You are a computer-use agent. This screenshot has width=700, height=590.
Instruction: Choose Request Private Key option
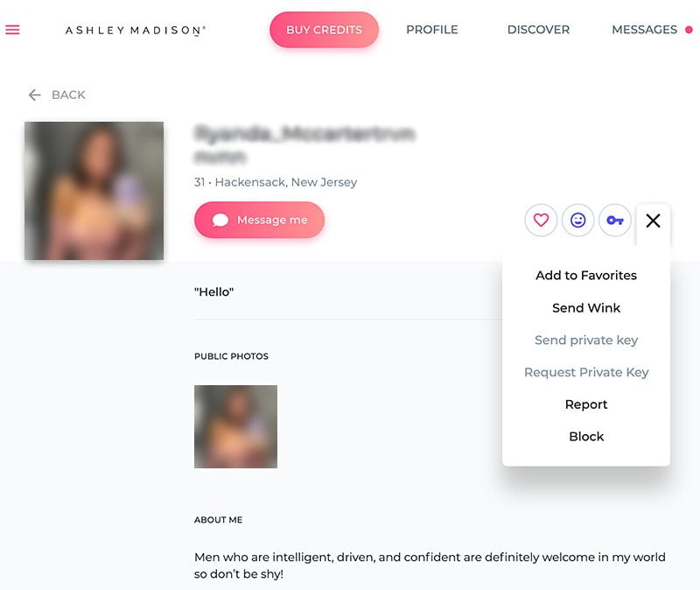[x=586, y=373]
